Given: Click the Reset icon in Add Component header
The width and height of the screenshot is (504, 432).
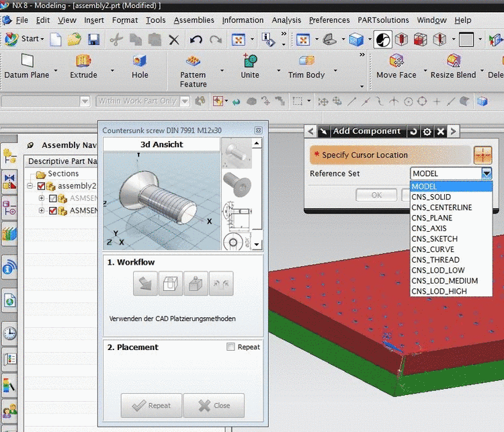Looking at the screenshot, I should (413, 132).
